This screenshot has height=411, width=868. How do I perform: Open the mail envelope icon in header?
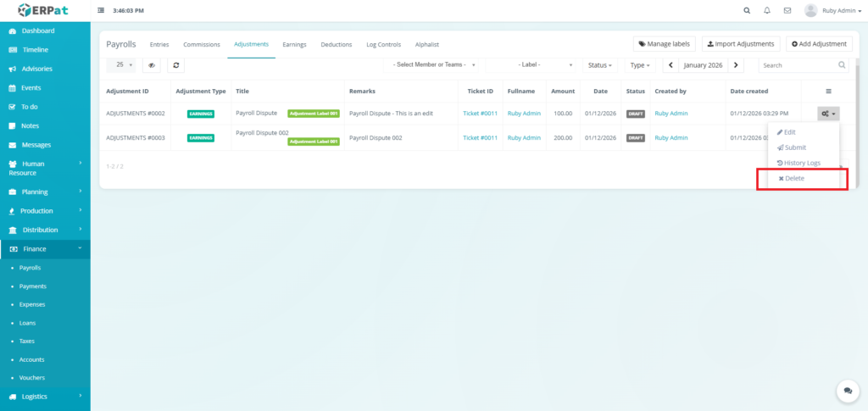(x=787, y=11)
